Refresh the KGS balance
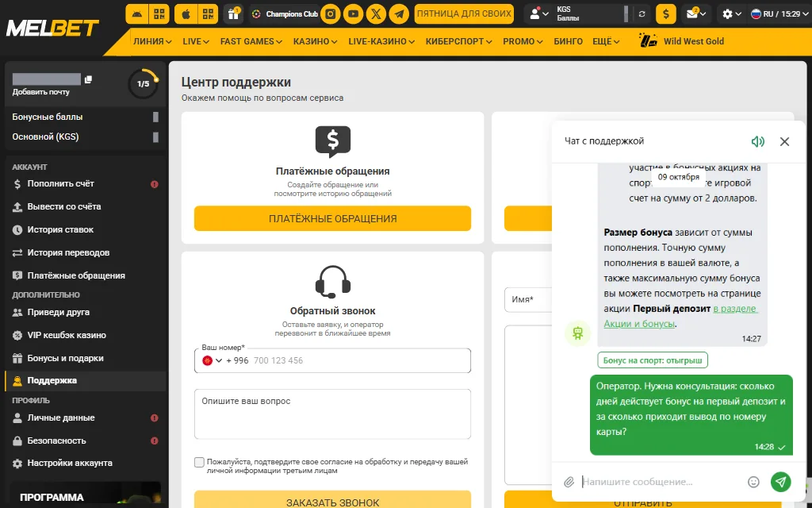 click(642, 14)
